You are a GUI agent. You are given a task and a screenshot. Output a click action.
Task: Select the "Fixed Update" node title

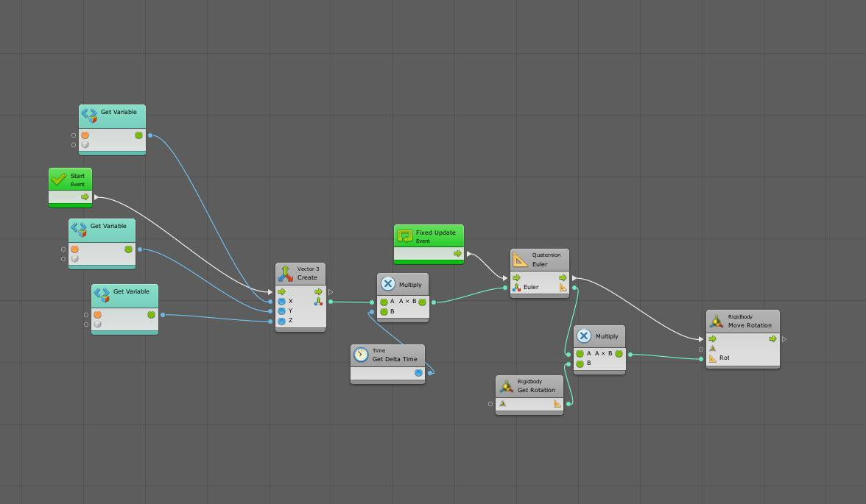tap(436, 233)
